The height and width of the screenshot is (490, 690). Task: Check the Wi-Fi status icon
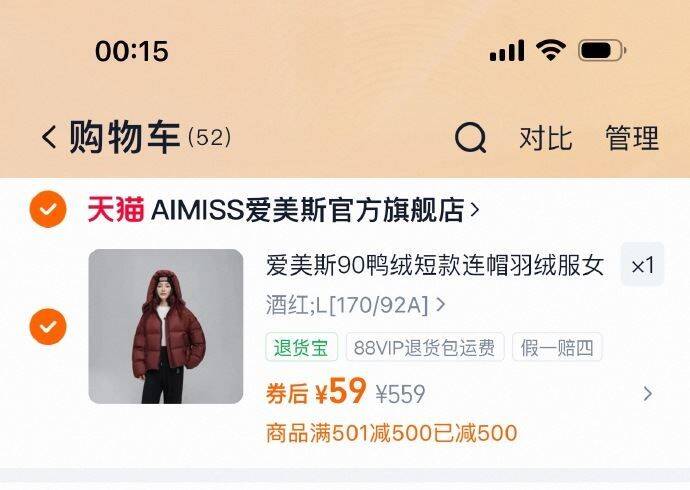(x=550, y=50)
